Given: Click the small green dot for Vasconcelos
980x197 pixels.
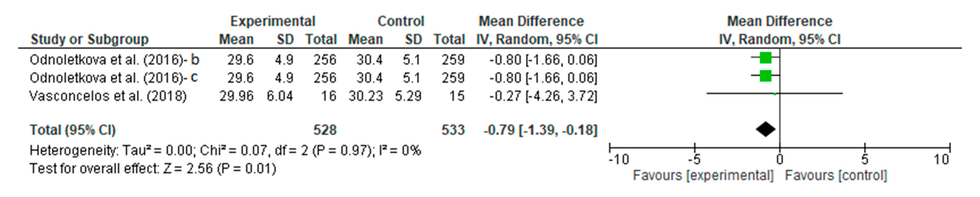Looking at the screenshot, I should tap(775, 94).
